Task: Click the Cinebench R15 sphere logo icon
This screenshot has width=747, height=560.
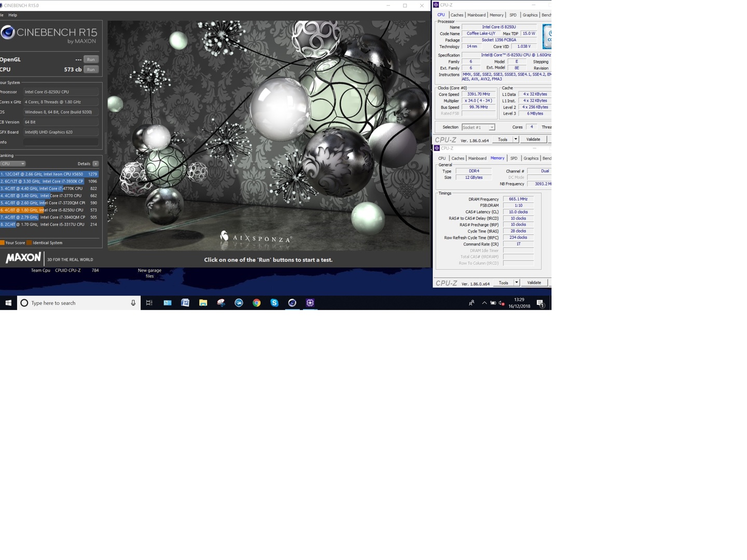Action: [x=7, y=32]
